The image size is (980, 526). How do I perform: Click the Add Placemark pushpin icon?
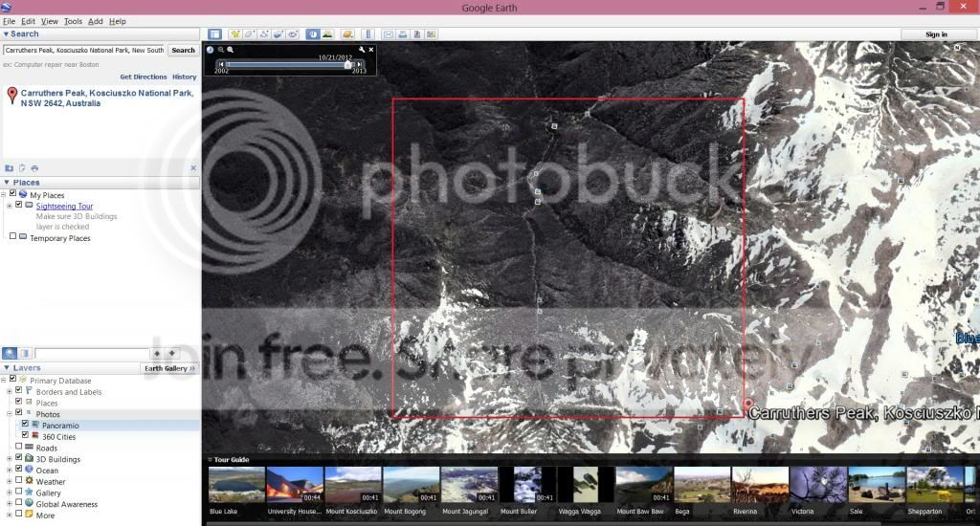point(235,34)
